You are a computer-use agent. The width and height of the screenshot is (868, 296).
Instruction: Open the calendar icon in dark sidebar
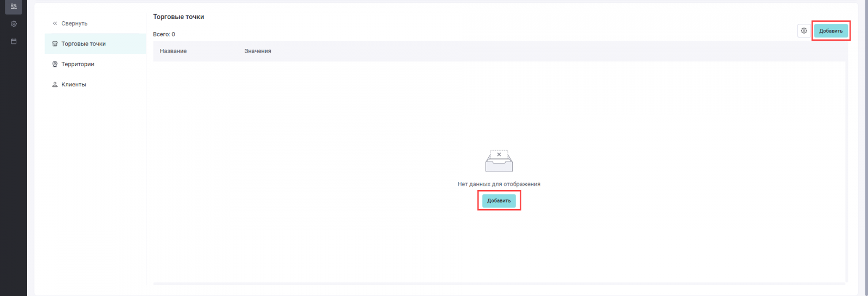tap(14, 41)
